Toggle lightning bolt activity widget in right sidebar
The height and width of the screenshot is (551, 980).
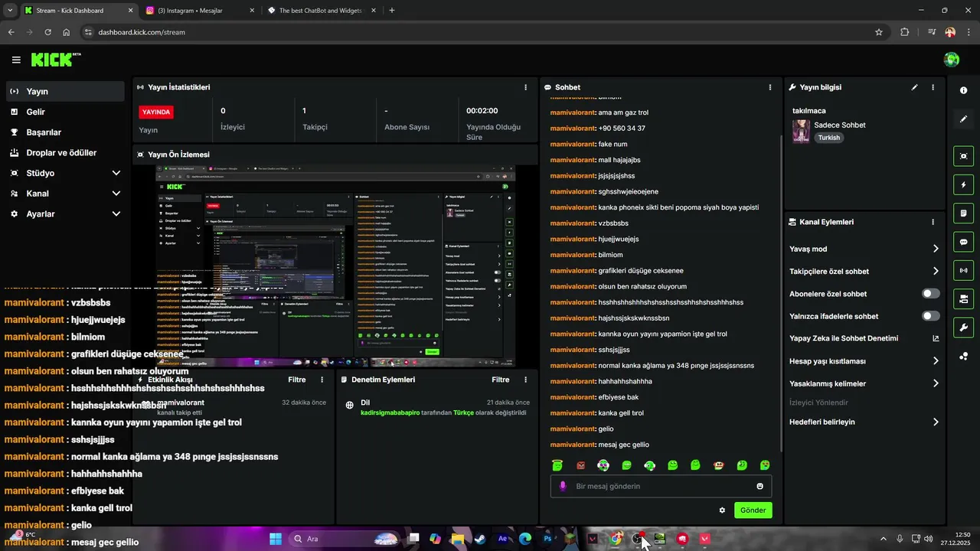[x=963, y=184]
